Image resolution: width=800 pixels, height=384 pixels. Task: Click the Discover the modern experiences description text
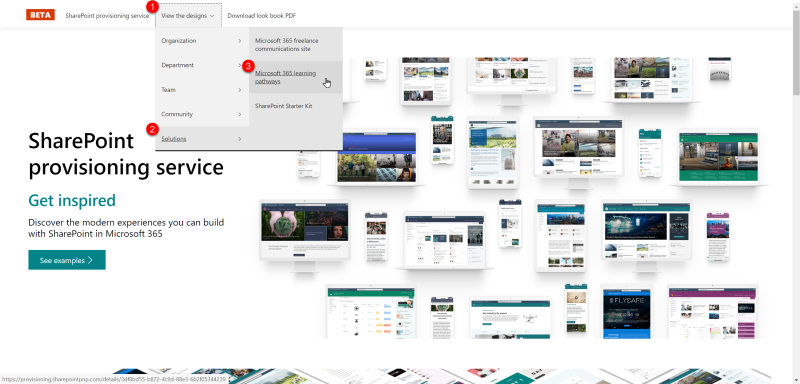126,228
